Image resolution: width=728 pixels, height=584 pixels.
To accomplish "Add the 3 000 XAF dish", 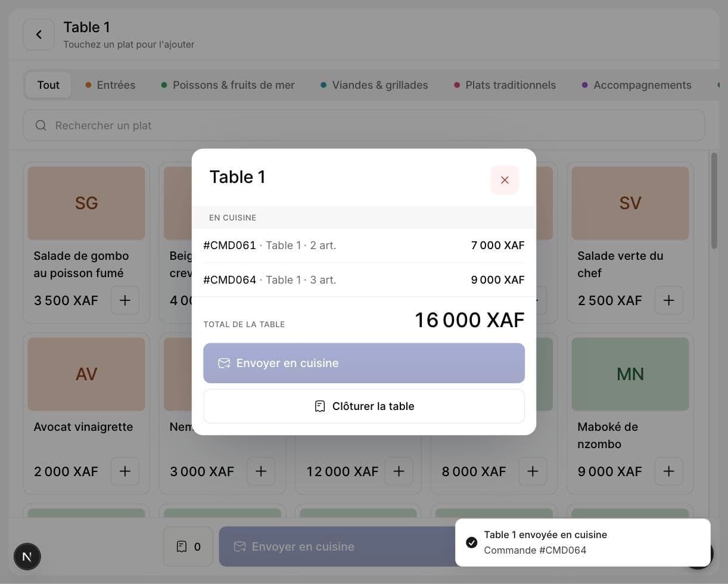I will [x=261, y=471].
